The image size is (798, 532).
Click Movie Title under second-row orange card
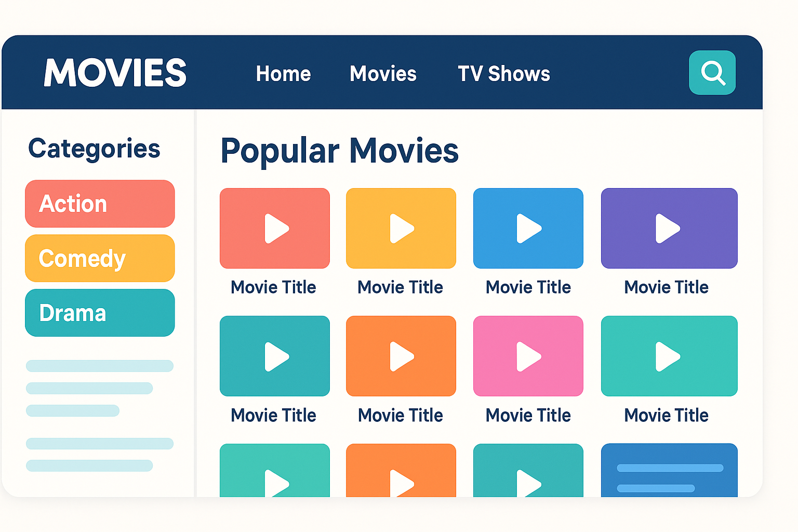click(x=400, y=415)
